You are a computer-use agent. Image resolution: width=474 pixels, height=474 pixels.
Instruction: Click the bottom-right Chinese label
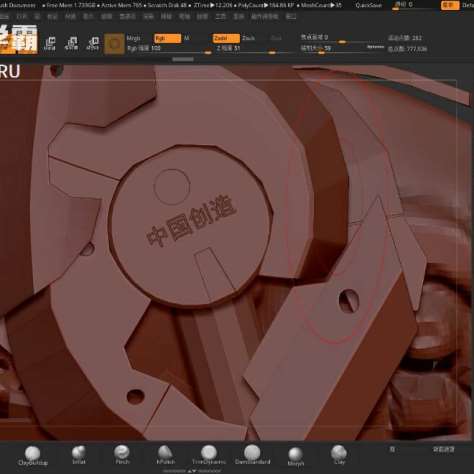[444, 450]
